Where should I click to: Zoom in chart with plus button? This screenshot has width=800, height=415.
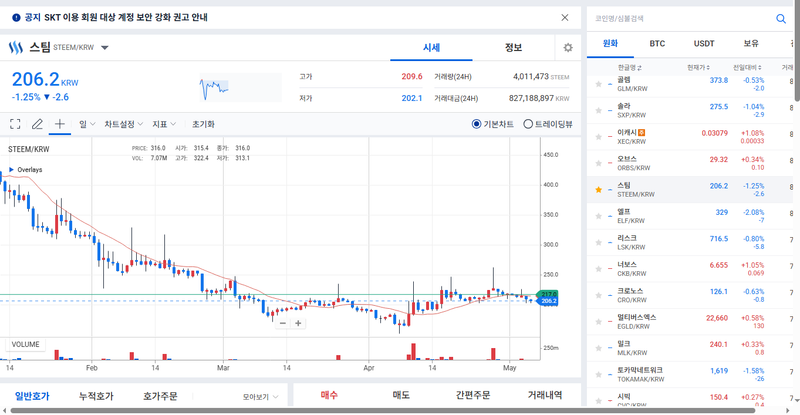coord(298,323)
